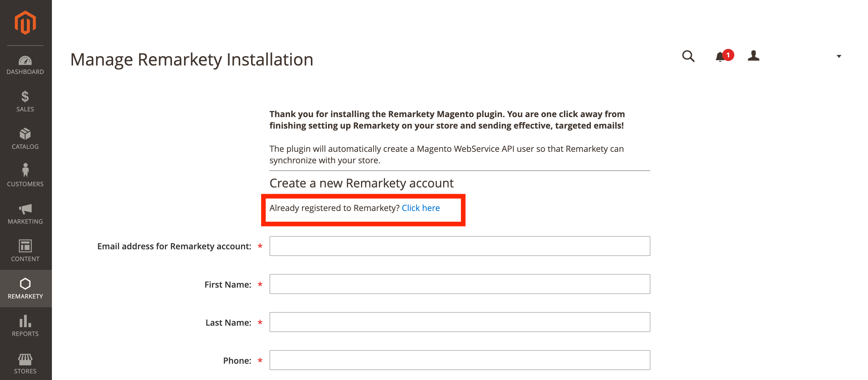The height and width of the screenshot is (380, 868).
Task: Focus the First Name field
Action: pyautogui.click(x=460, y=284)
